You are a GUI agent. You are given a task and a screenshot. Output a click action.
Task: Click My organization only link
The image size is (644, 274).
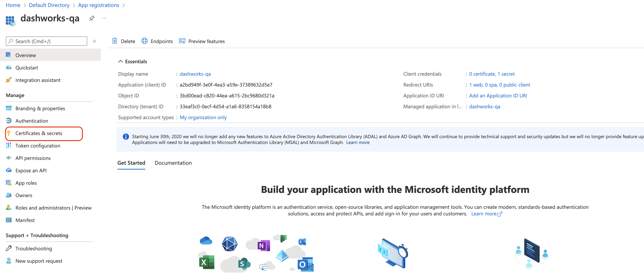(203, 117)
